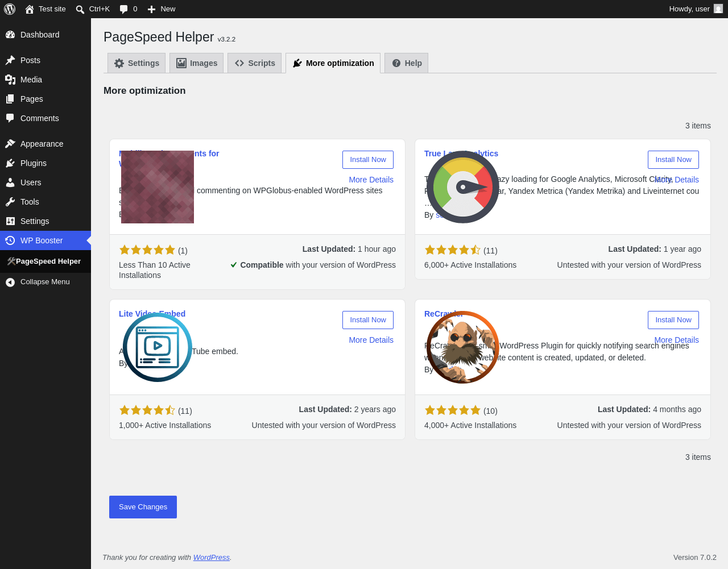Click the sidebar Settings sliders icon

10,221
